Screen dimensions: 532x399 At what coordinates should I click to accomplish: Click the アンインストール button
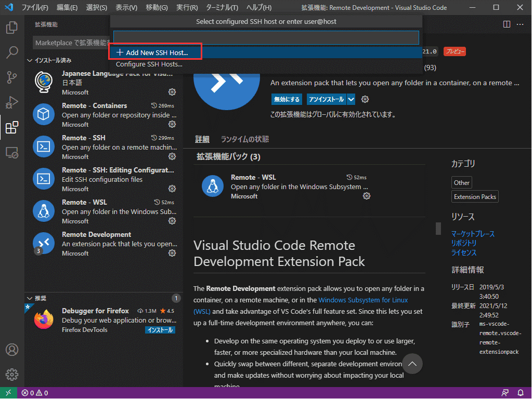[x=327, y=99]
